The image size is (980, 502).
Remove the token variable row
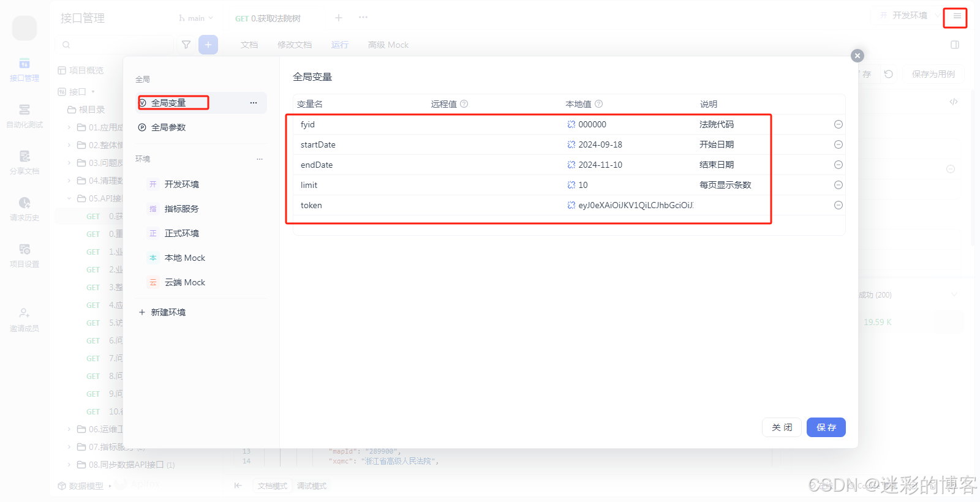pos(839,205)
